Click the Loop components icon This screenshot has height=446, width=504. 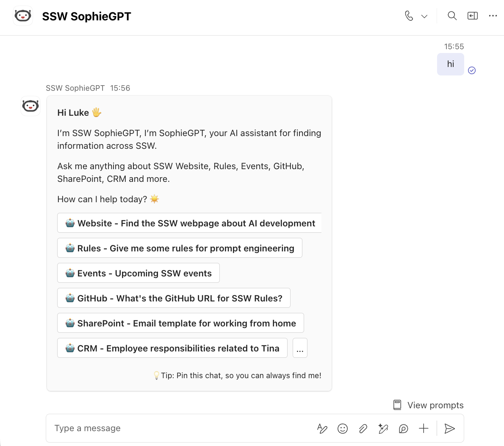pos(403,428)
